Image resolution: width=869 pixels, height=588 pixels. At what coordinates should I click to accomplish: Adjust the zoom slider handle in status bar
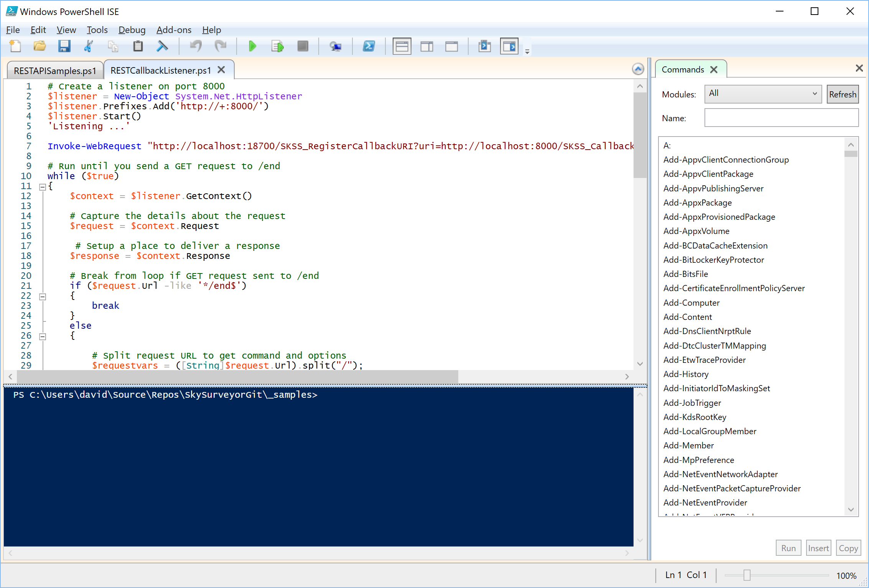747,575
